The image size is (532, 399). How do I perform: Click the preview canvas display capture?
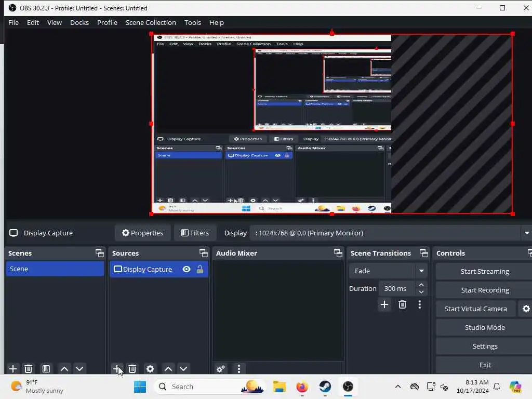[x=332, y=124]
